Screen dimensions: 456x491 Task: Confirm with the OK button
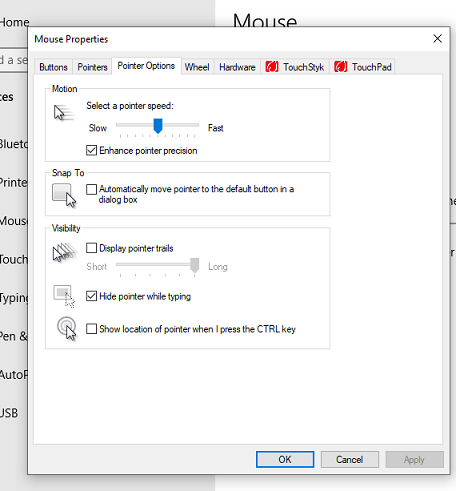[285, 459]
